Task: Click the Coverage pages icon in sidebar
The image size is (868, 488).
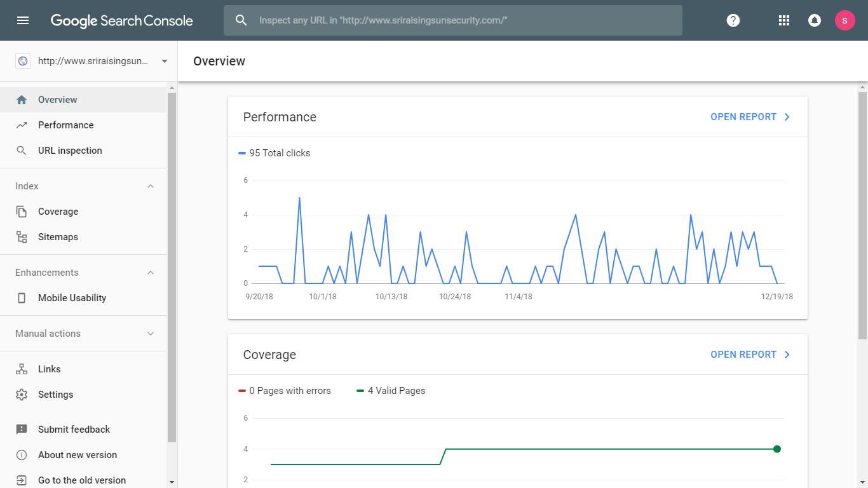Action: [x=22, y=212]
